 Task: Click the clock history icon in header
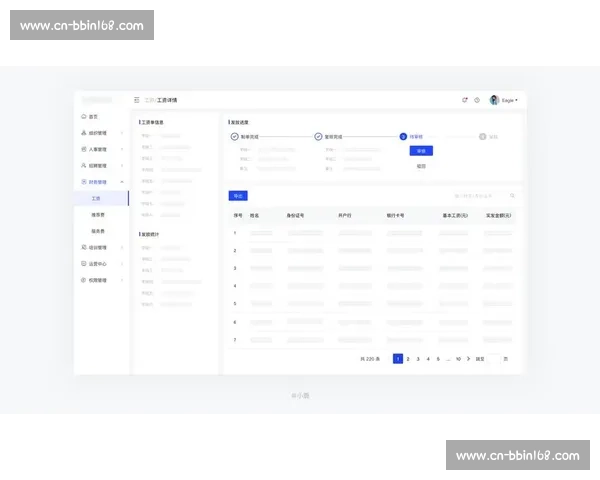(477, 100)
